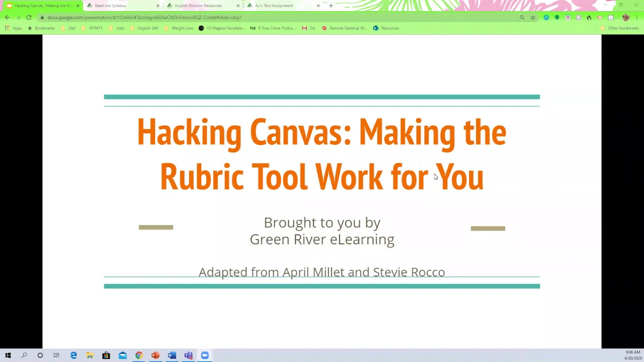Open the Bookmarks folder
644x362 pixels.
41,28
